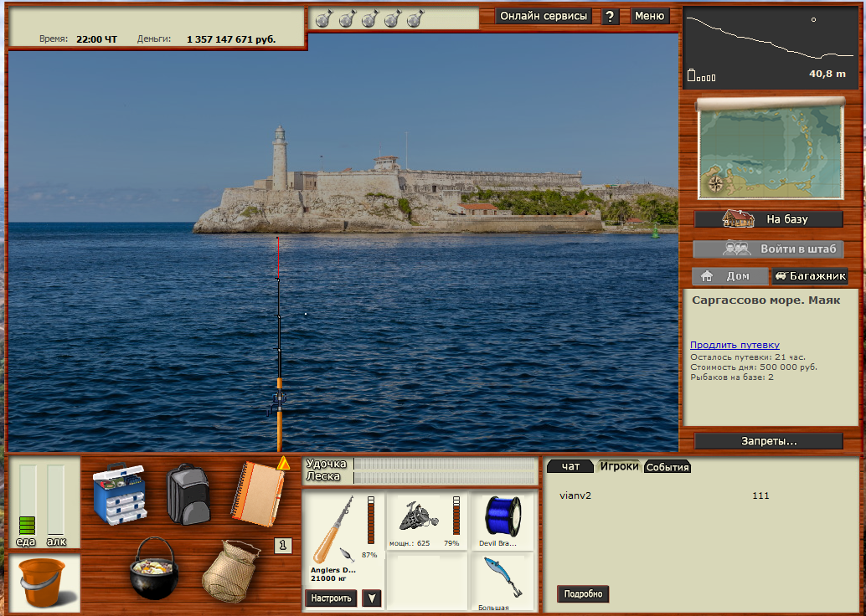
Task: Open the black backpack inventory
Action: [186, 494]
